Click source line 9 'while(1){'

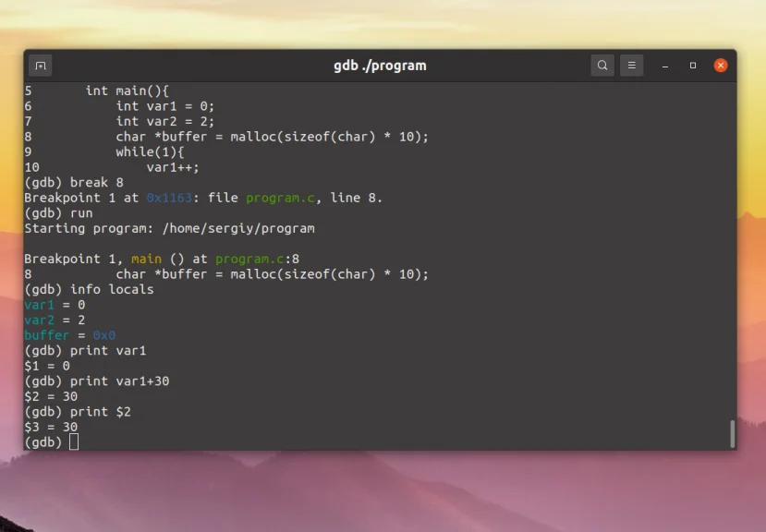point(104,151)
